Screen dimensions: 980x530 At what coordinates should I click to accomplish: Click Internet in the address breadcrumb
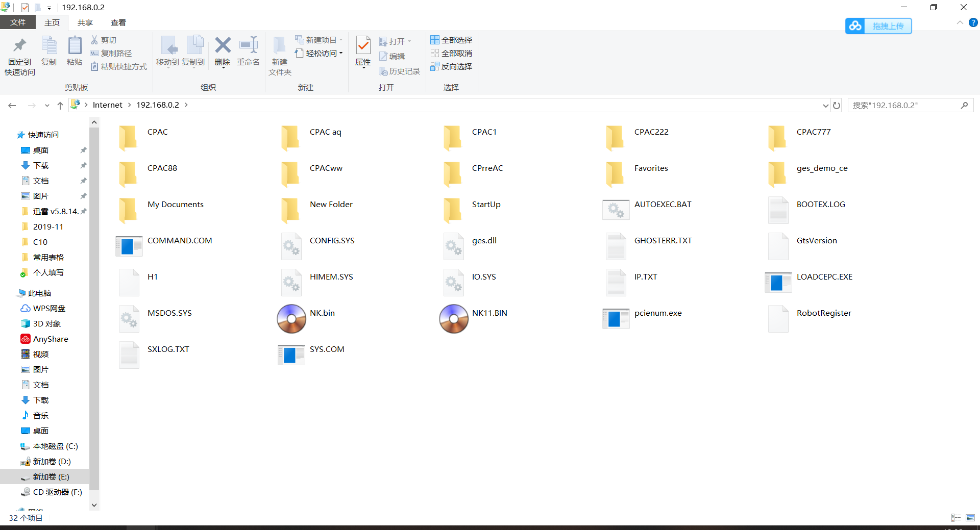(107, 105)
